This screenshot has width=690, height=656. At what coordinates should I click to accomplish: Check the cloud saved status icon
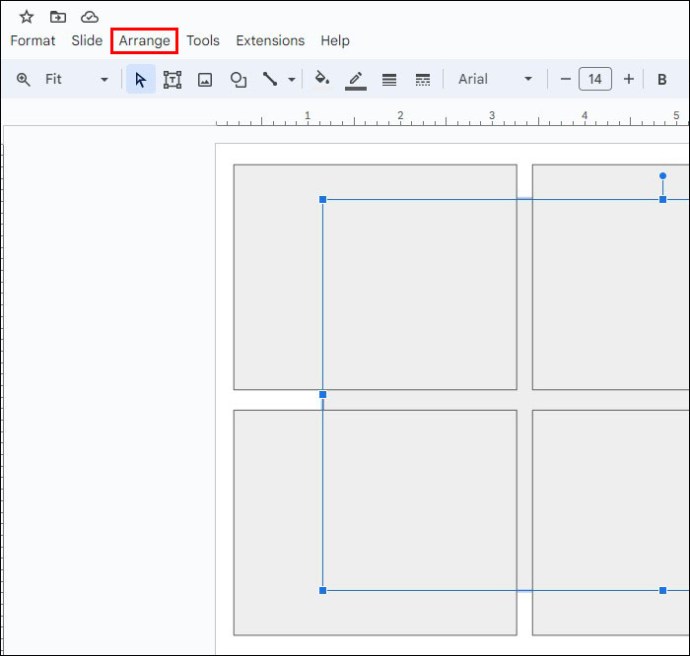[89, 17]
